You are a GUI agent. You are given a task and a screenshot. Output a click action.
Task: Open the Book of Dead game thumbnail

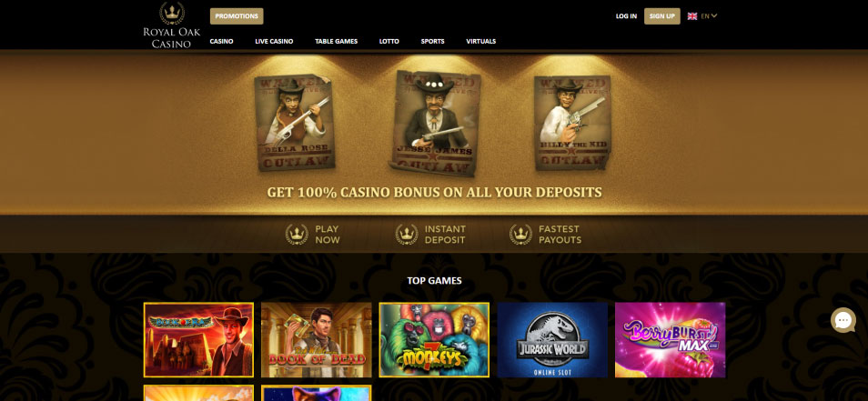pos(316,339)
